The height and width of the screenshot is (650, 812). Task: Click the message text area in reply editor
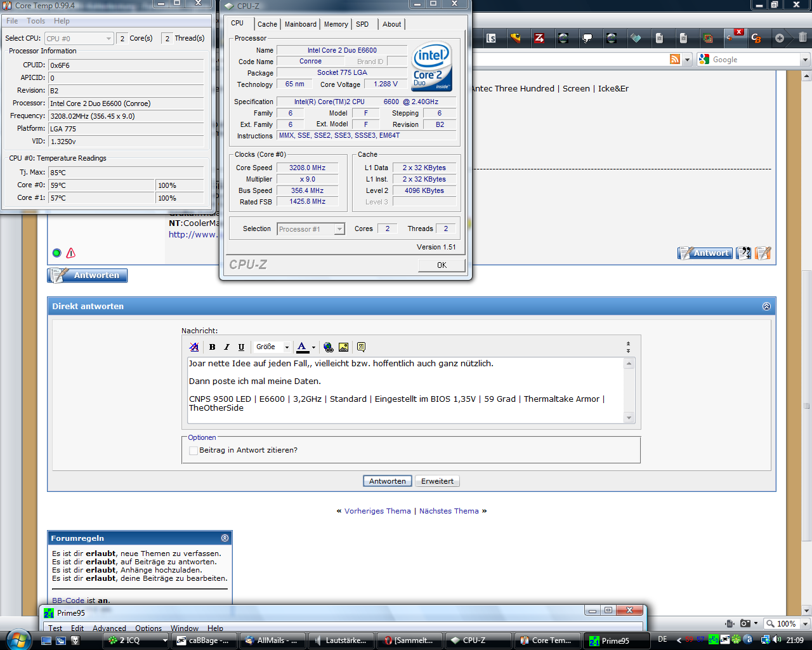click(x=405, y=390)
